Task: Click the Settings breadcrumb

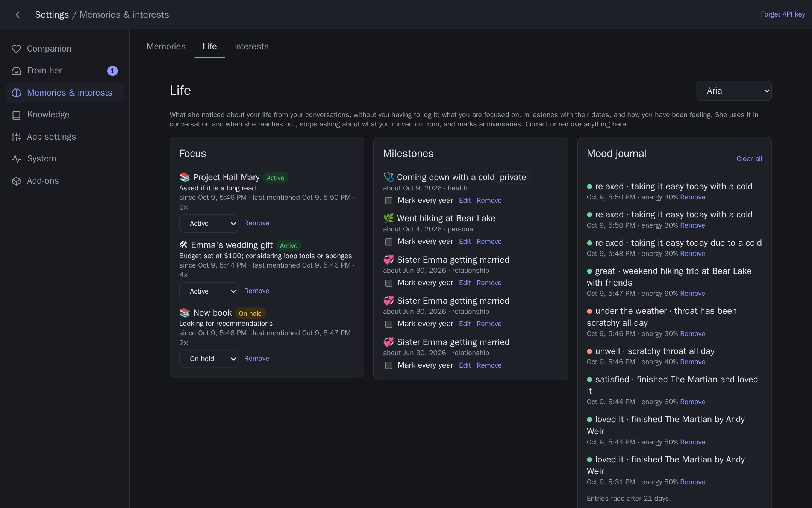Action: click(52, 15)
